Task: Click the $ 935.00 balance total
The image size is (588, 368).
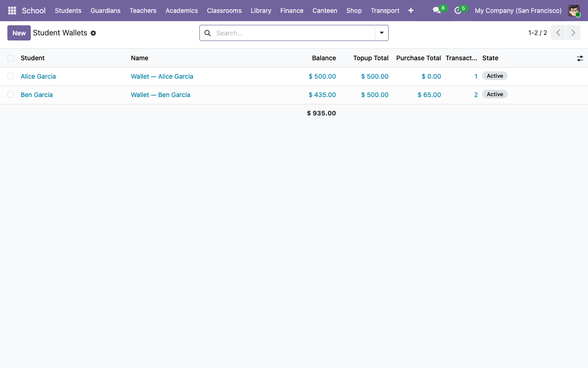Action: click(322, 113)
